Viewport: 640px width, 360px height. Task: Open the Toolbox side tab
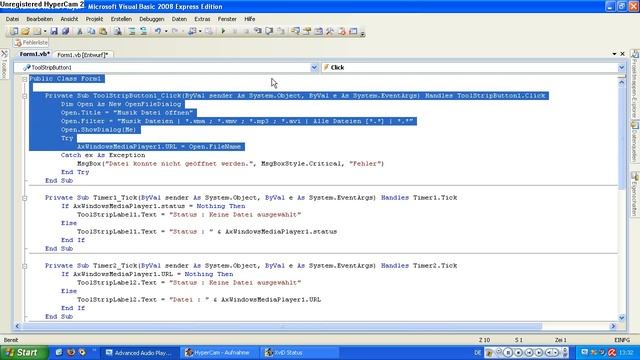tap(4, 64)
